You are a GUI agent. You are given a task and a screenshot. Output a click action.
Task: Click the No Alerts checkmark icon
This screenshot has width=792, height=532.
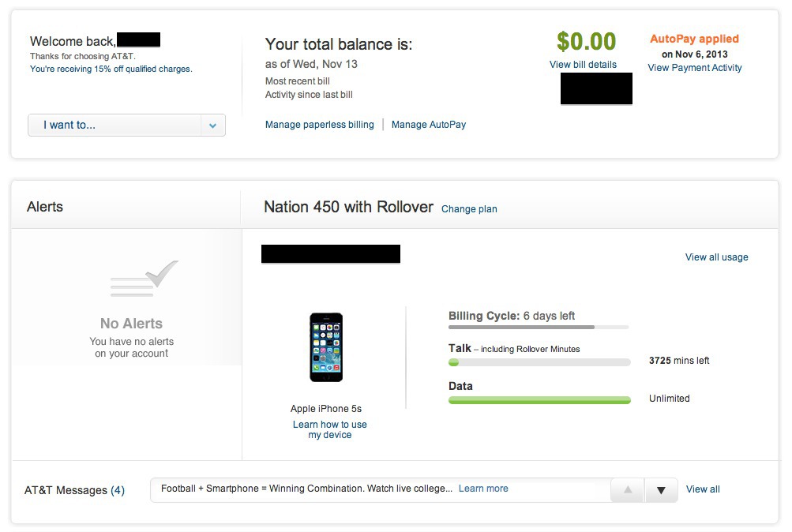[x=145, y=278]
